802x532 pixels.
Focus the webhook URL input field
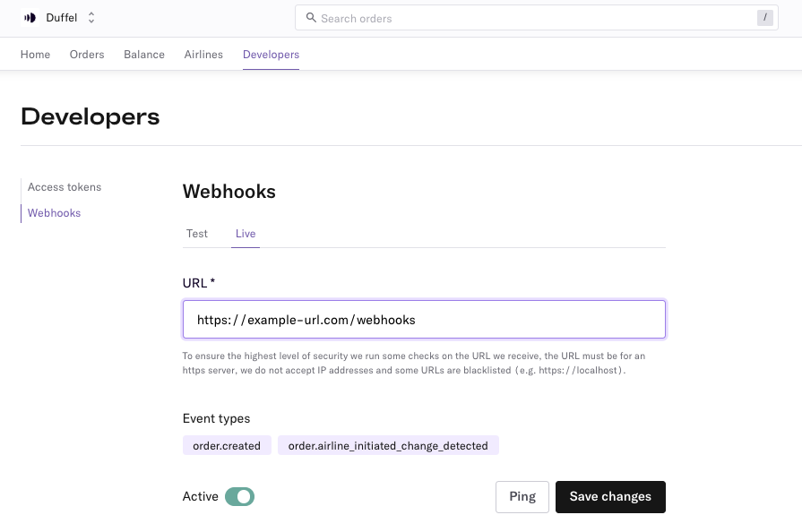424,320
